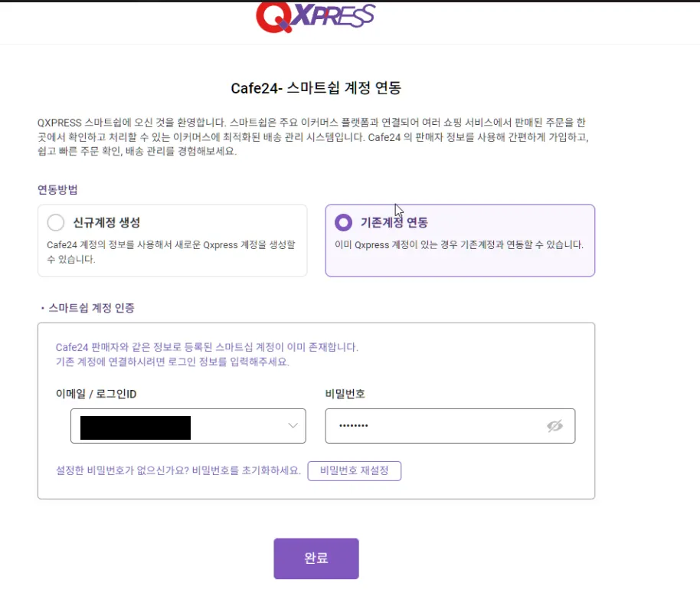Image resolution: width=700 pixels, height=593 pixels.
Task: Click the email login ID combo box
Action: pos(188,426)
